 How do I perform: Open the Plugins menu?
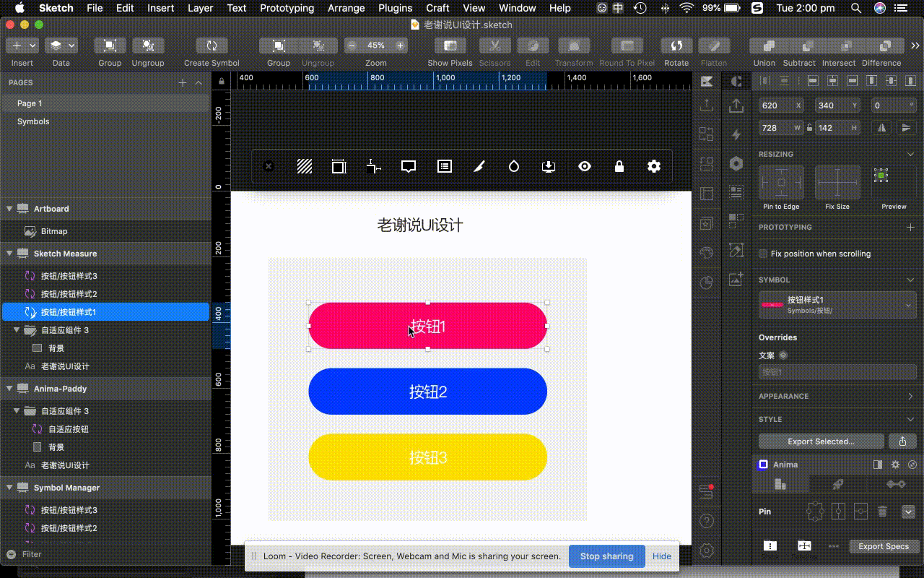[396, 8]
